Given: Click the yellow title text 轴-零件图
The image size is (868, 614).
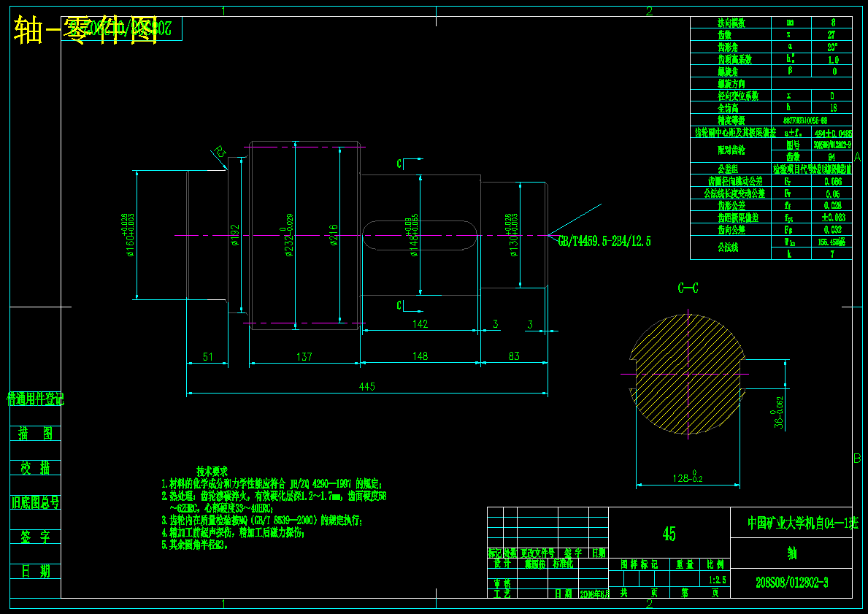Looking at the screenshot, I should [86, 30].
